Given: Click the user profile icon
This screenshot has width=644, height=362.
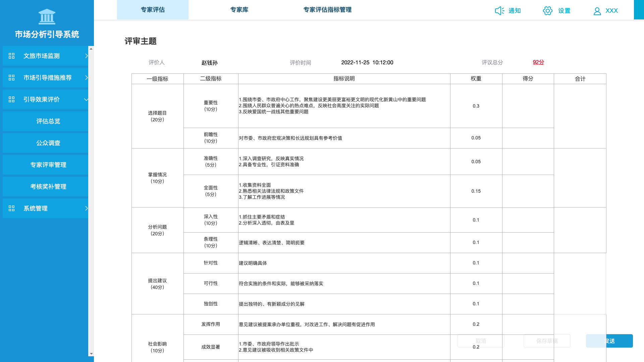Looking at the screenshot, I should (x=597, y=11).
